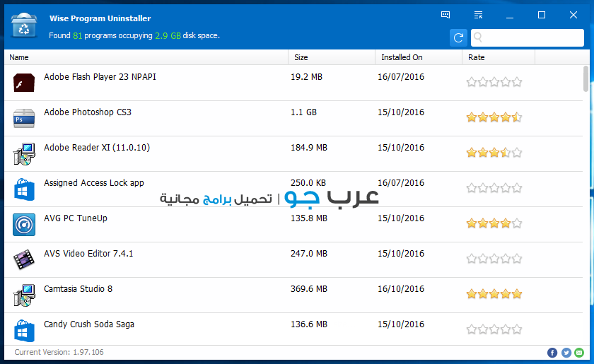Image resolution: width=594 pixels, height=364 pixels.
Task: Select the AVG PC TuneUp icon
Action: click(x=24, y=225)
